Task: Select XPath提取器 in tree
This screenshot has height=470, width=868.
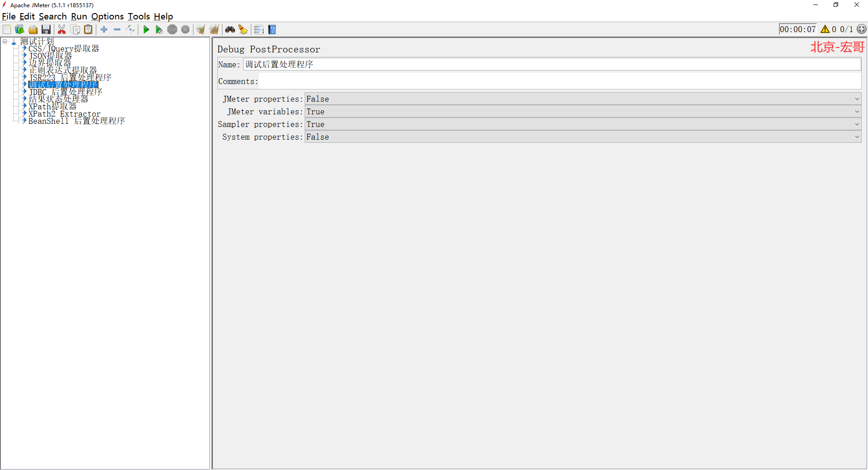Action: [x=52, y=106]
